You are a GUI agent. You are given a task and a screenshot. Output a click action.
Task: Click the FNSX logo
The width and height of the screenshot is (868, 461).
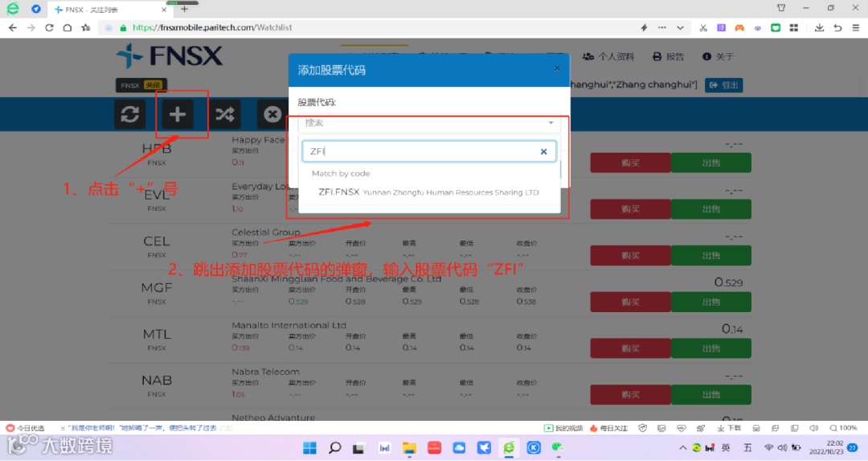click(x=170, y=56)
